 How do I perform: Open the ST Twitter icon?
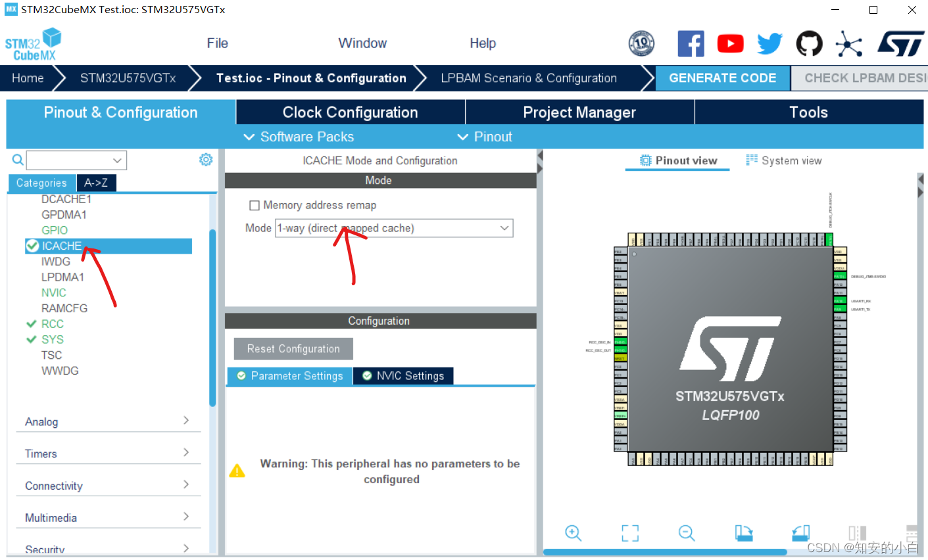(769, 44)
